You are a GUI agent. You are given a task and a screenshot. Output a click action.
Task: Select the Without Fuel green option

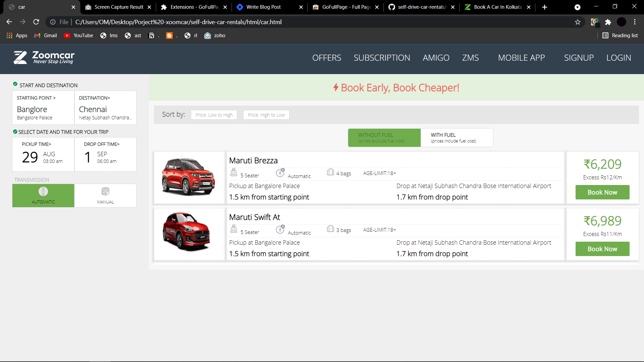(x=384, y=137)
